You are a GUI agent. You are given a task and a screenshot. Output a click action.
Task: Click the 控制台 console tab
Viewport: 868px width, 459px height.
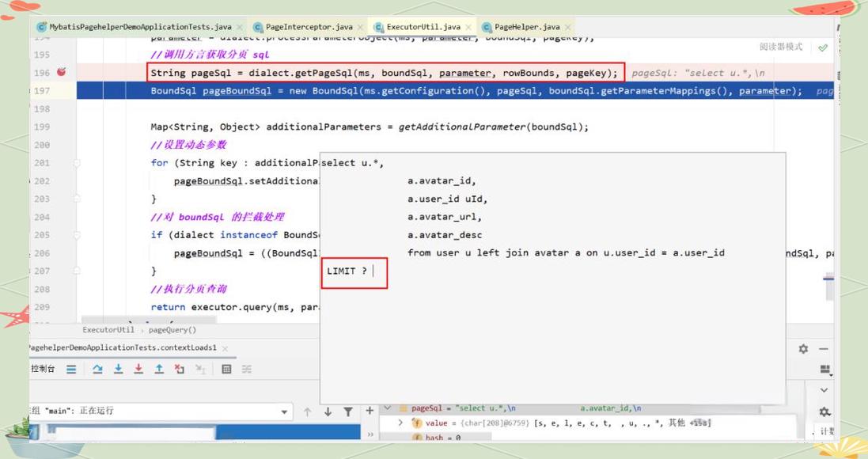click(x=43, y=369)
